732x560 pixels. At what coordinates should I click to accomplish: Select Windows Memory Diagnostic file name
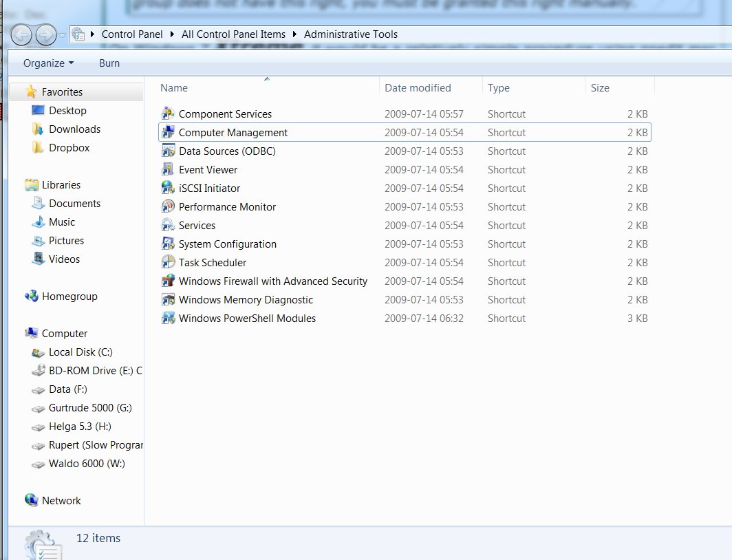coord(246,299)
